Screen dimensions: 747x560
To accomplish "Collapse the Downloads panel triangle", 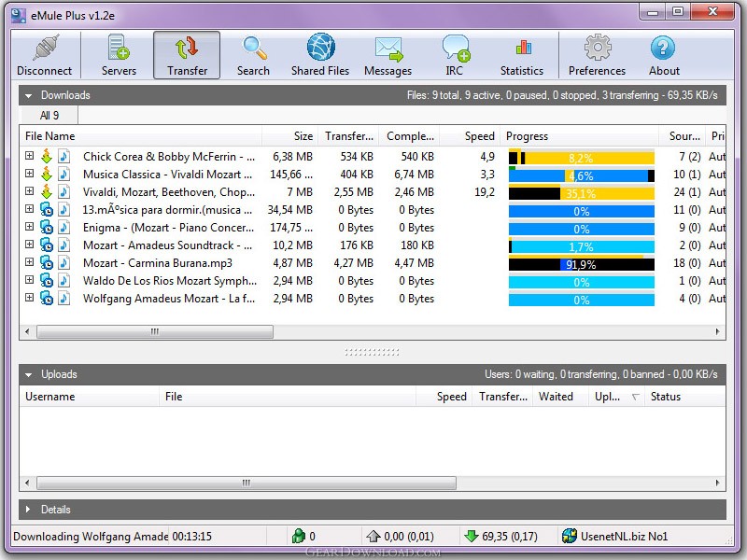I will click(29, 96).
